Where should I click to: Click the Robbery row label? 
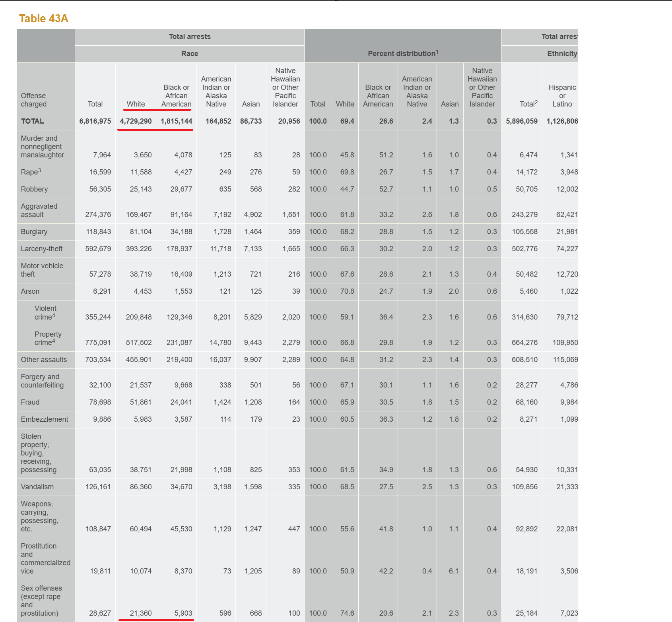(34, 189)
